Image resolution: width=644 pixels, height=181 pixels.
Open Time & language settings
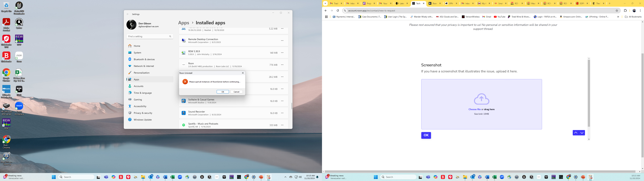click(x=150, y=93)
